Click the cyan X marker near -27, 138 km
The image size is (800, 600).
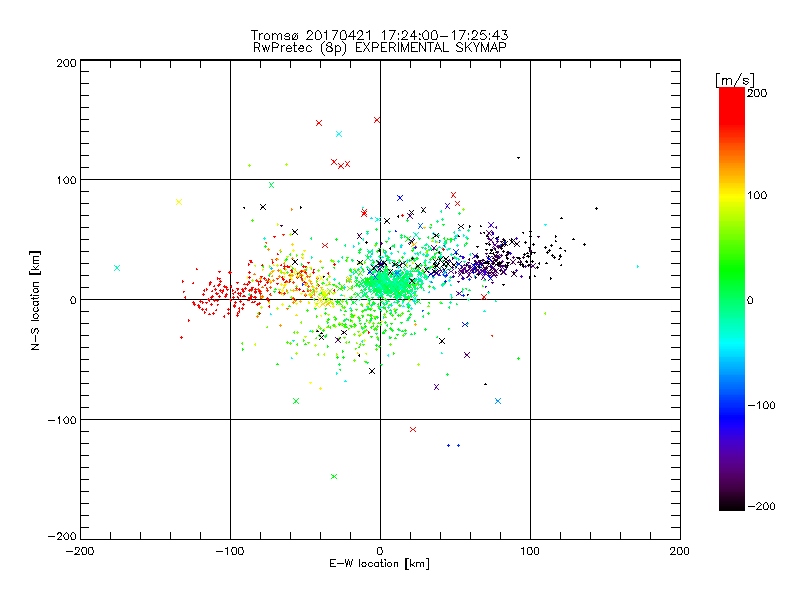coord(339,134)
